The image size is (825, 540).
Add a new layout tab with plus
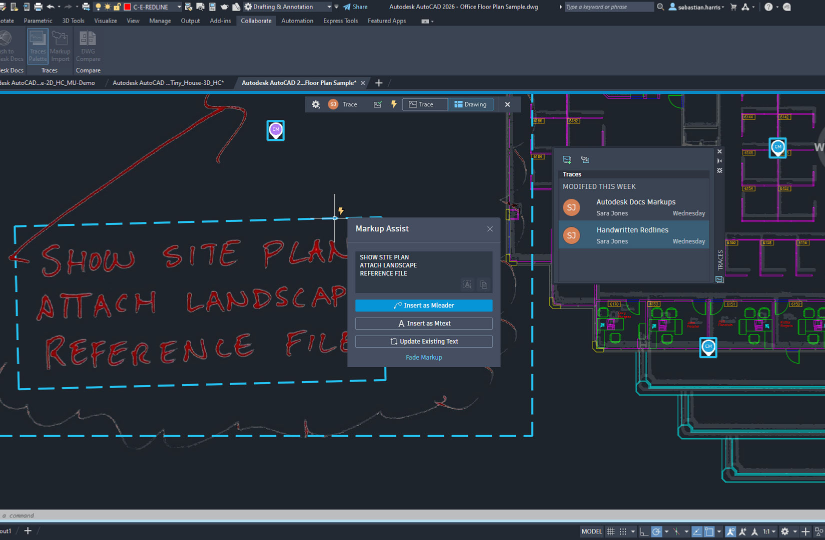point(28,531)
